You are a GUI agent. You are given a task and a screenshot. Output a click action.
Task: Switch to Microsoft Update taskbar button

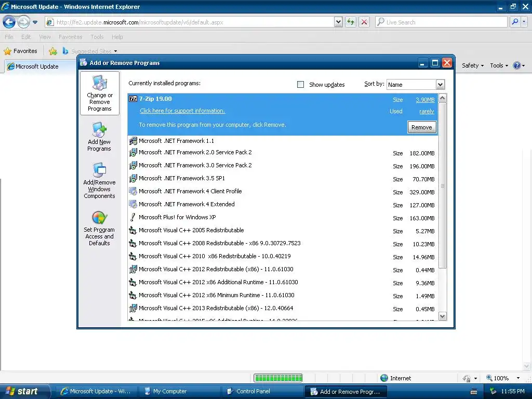tap(96, 391)
